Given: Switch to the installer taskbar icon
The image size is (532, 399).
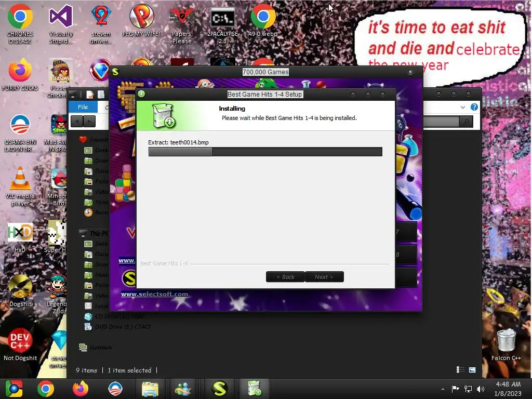Looking at the screenshot, I should pyautogui.click(x=255, y=389).
